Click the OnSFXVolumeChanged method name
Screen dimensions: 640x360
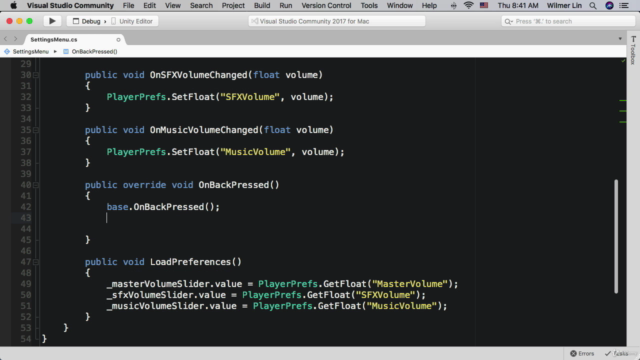(199, 75)
